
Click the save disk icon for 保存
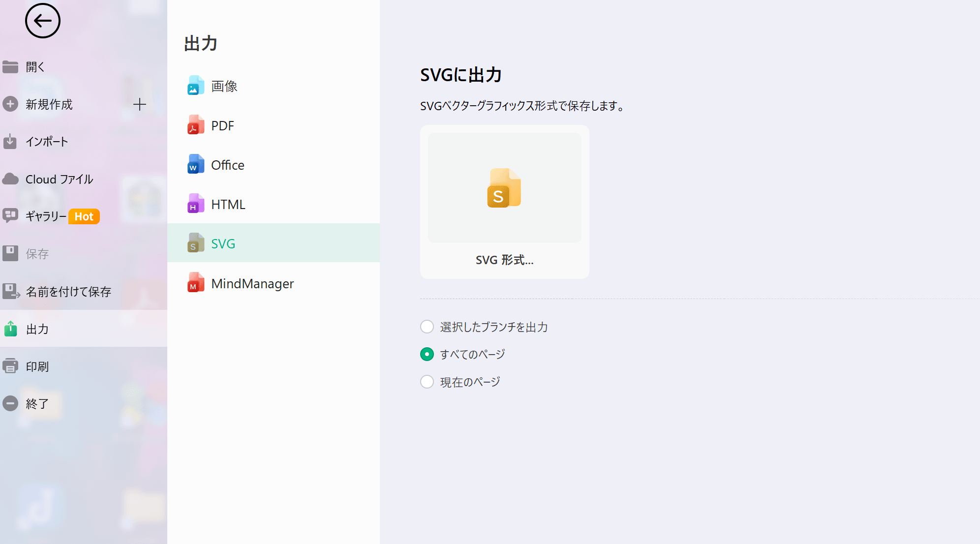coord(10,253)
